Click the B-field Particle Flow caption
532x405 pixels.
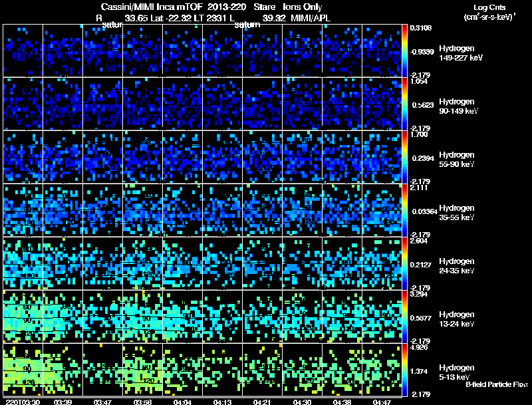(496, 384)
